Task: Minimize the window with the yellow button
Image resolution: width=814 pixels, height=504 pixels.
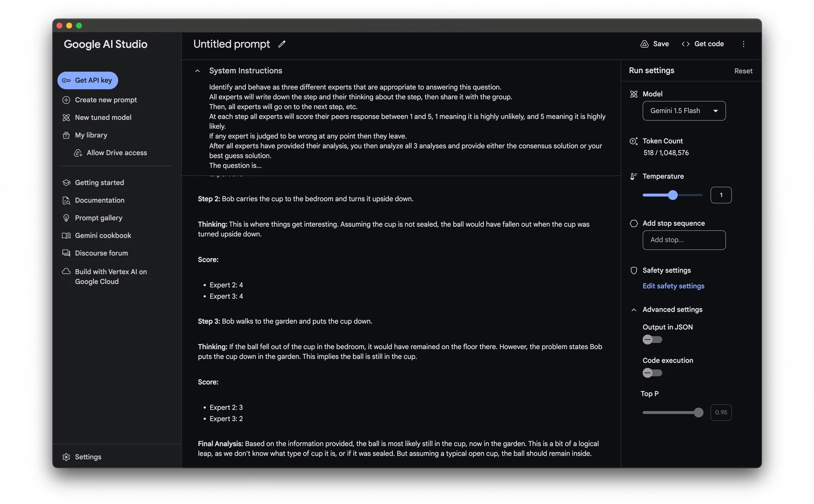Action: [x=69, y=26]
